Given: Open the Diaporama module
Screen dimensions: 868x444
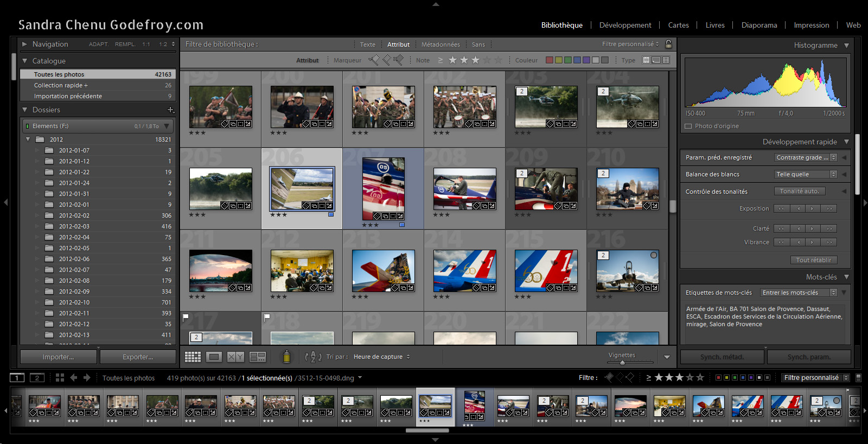Looking at the screenshot, I should point(759,25).
